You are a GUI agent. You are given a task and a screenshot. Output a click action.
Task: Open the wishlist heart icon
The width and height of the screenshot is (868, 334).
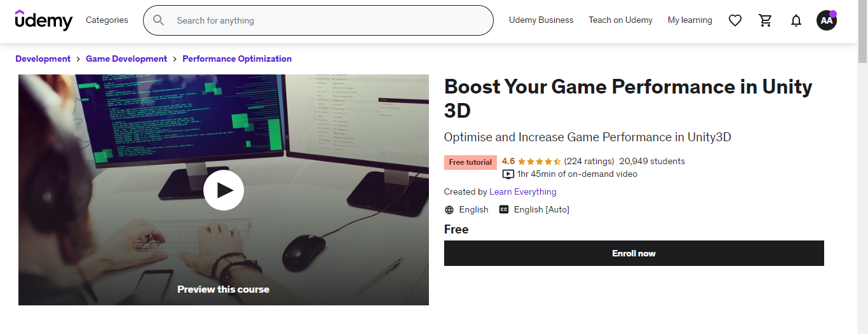(x=735, y=20)
